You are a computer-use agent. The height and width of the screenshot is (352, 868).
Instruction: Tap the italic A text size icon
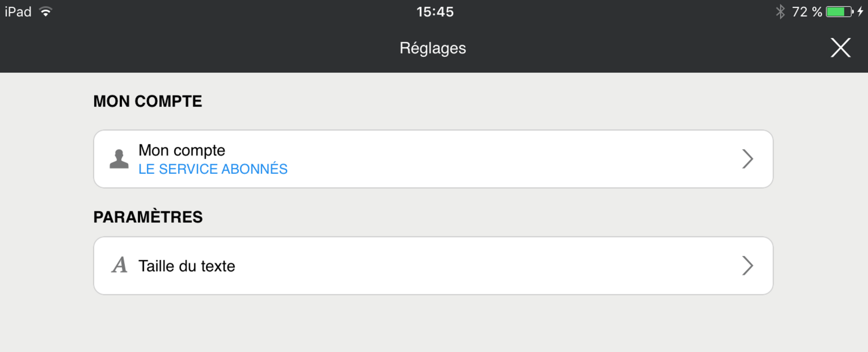[119, 265]
